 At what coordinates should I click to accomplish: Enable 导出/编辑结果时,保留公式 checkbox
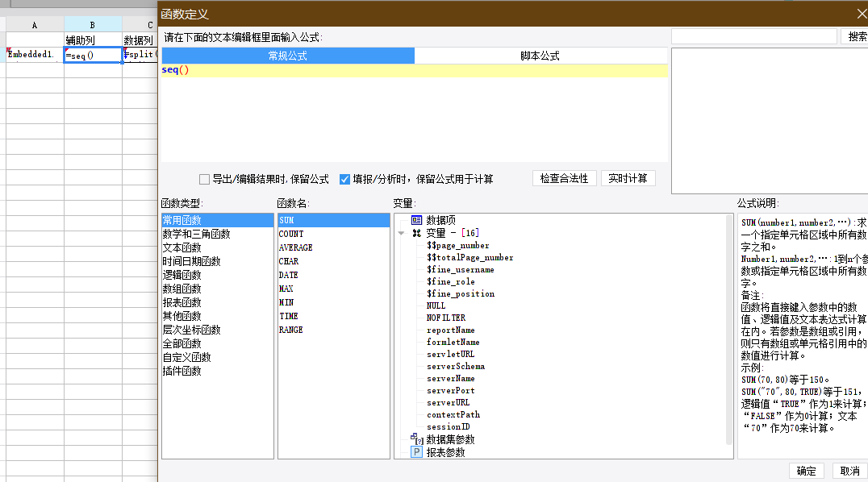pyautogui.click(x=204, y=179)
